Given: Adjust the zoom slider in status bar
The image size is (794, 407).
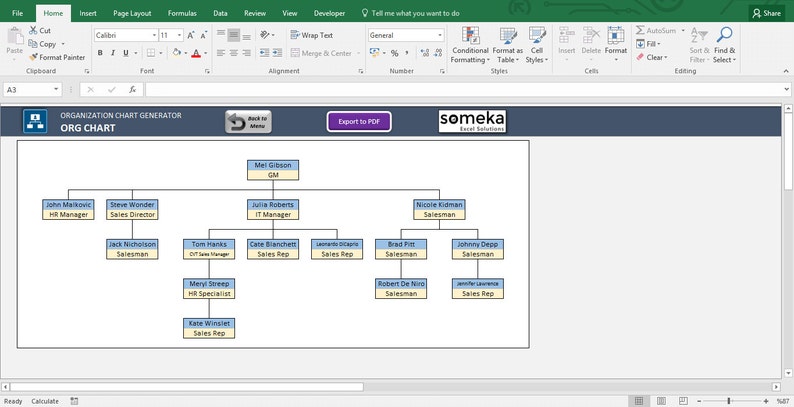Looking at the screenshot, I should tap(729, 401).
